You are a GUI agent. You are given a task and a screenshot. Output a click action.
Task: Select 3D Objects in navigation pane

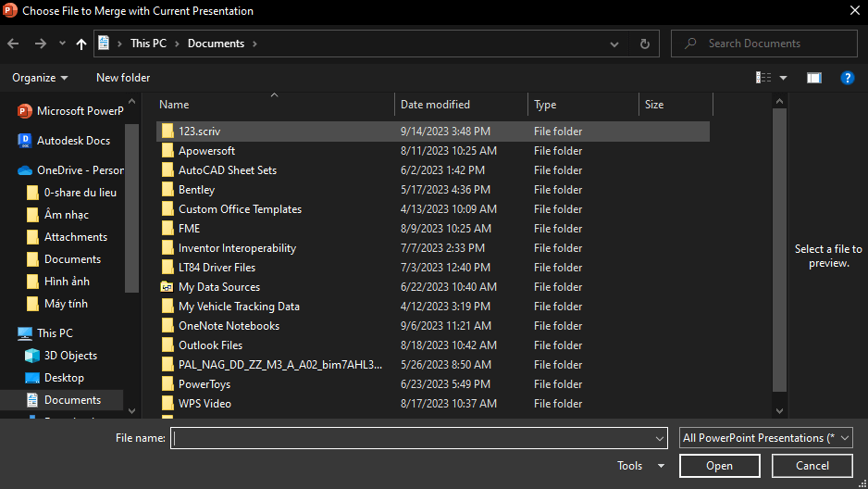[x=70, y=356]
